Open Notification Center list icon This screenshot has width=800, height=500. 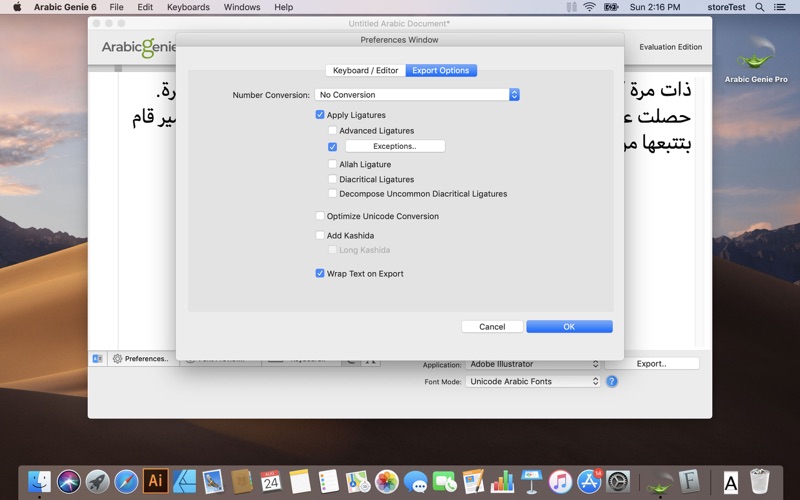(780, 7)
